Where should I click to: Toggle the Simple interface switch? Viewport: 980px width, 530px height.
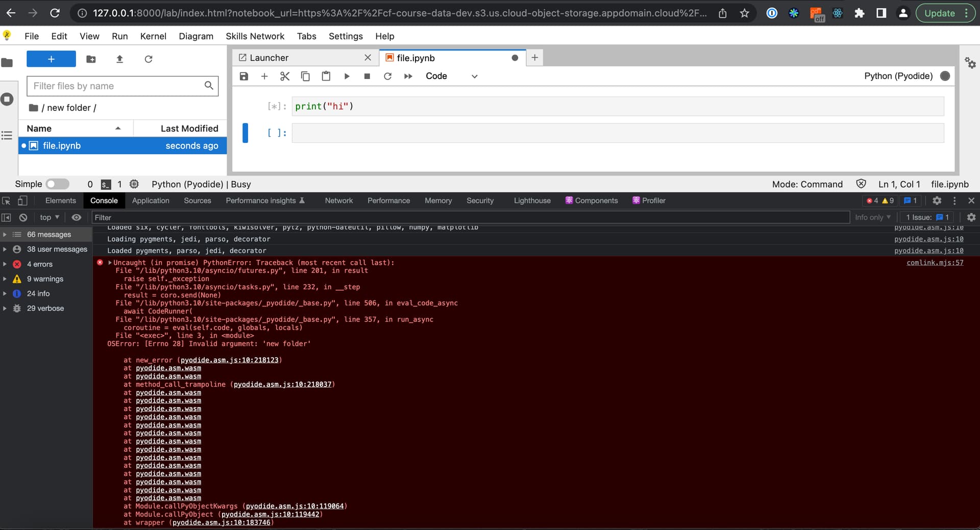[x=57, y=184]
